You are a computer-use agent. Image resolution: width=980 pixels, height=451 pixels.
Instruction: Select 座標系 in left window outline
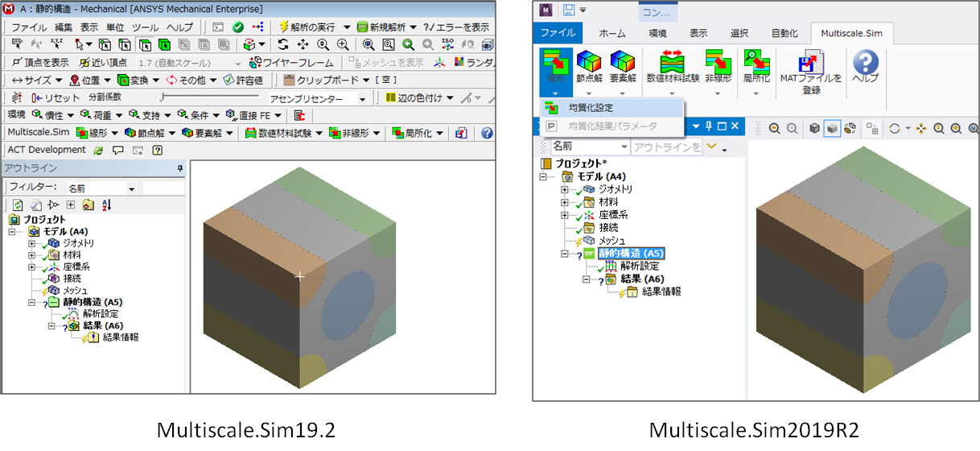pyautogui.click(x=76, y=267)
